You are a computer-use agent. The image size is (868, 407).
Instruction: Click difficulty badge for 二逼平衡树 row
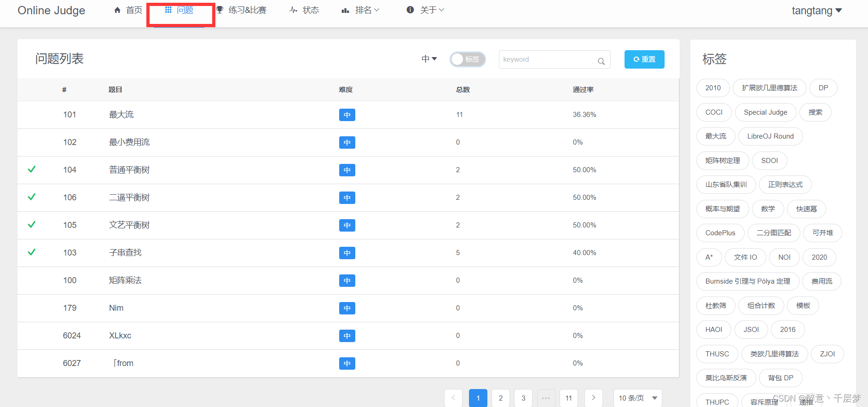pyautogui.click(x=347, y=198)
